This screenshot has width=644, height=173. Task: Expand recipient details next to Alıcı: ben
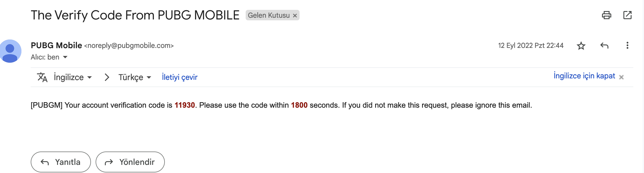(65, 57)
